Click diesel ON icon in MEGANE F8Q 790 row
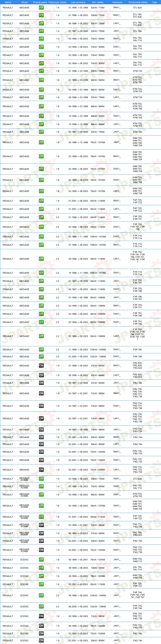Screen dimensions: 161x644 41,383
